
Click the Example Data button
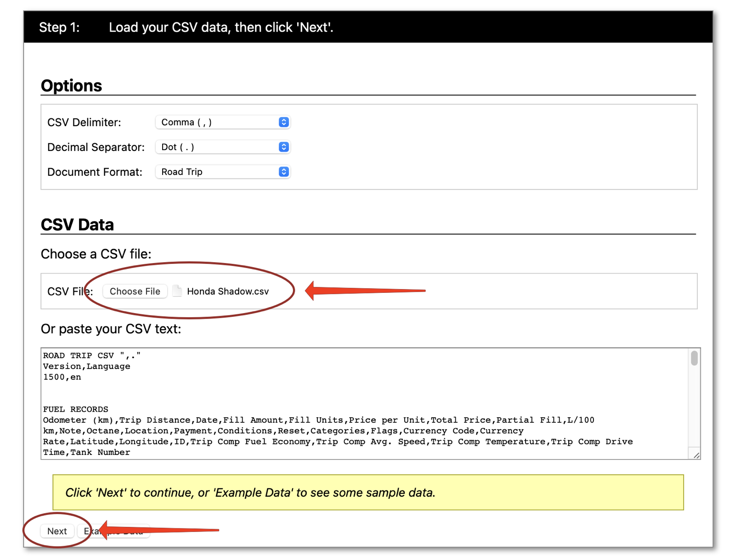[x=113, y=531]
